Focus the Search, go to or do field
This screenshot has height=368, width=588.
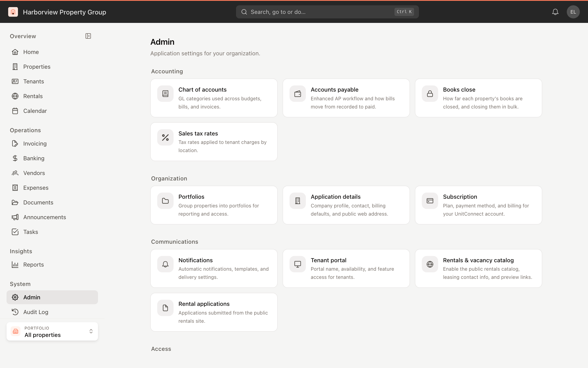327,12
